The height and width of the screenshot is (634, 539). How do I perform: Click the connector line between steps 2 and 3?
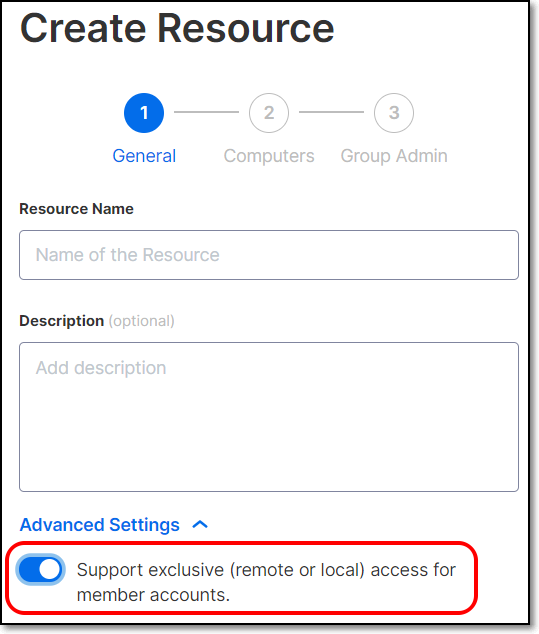tap(331, 112)
